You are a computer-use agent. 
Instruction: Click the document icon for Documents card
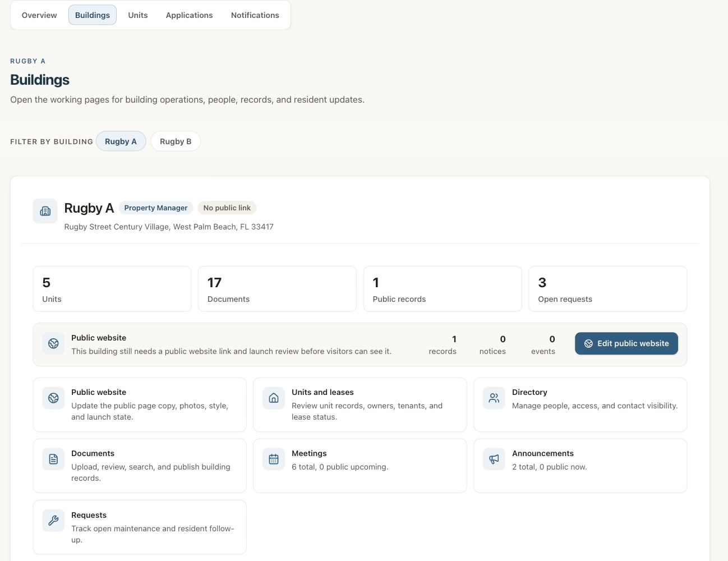click(53, 459)
